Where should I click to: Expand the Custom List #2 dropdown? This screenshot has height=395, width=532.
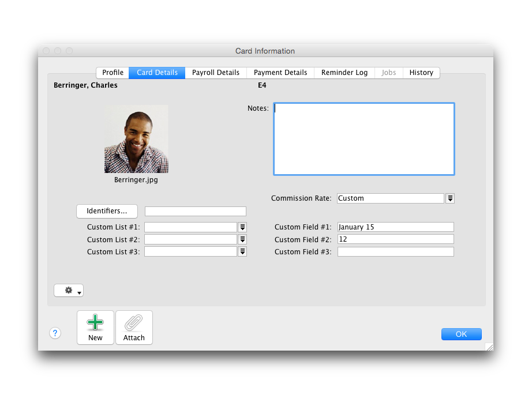[243, 239]
